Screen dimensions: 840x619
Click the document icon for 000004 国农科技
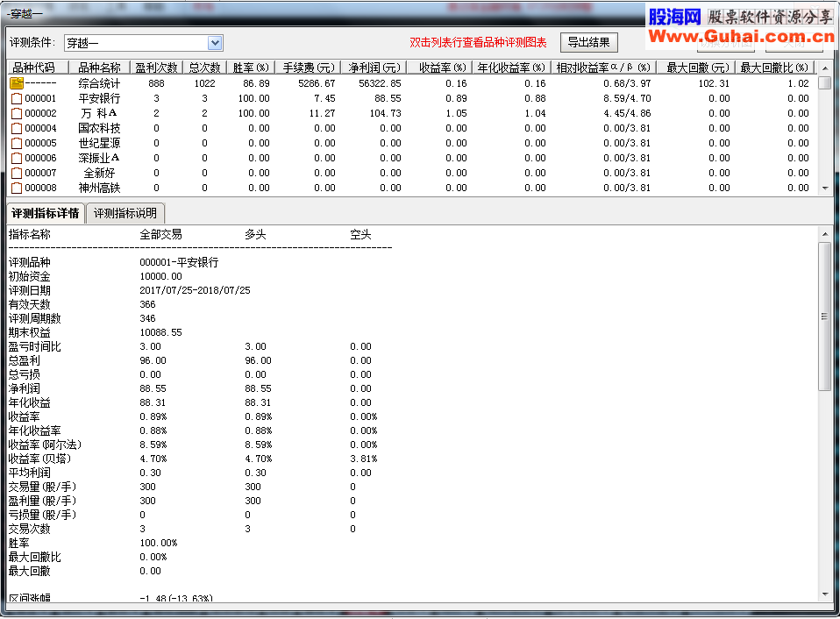[17, 129]
